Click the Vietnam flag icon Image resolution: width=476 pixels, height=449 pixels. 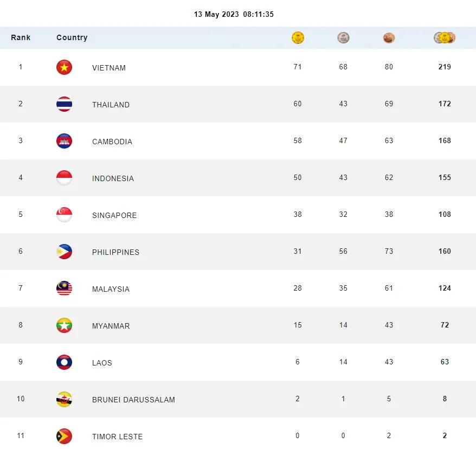[x=64, y=67]
